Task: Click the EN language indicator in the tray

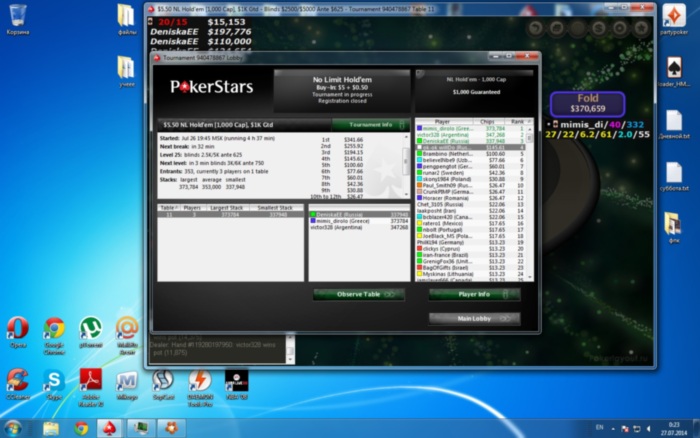Action: (x=600, y=428)
